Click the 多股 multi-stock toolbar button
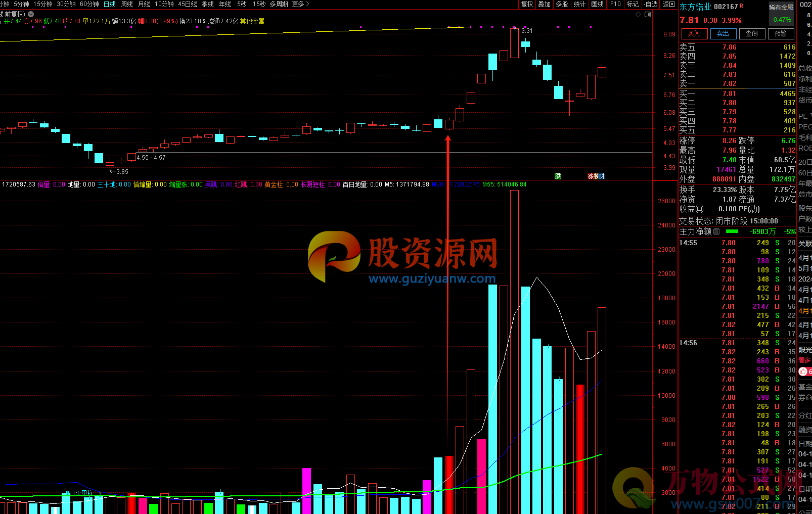Viewport: 812px width, 514px height. tap(562, 4)
